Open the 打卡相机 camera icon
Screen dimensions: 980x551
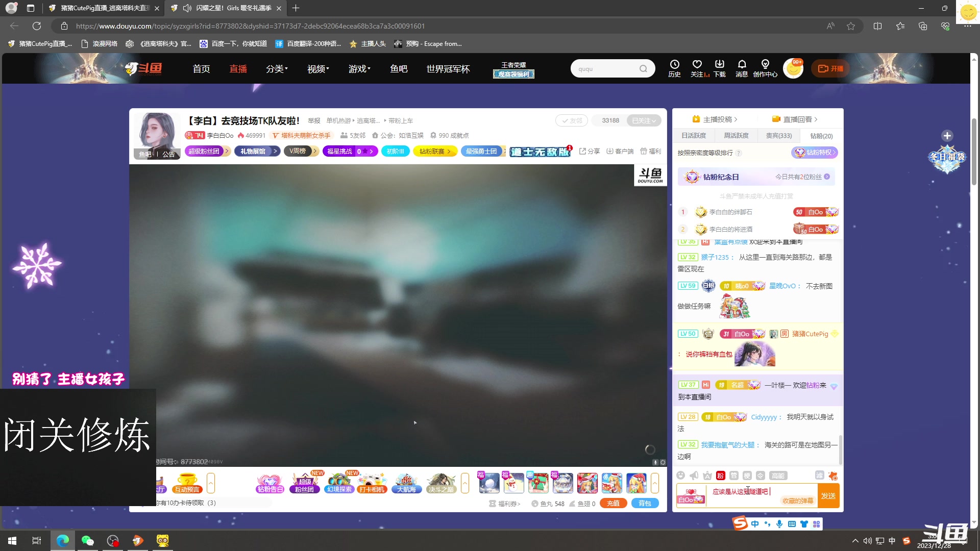click(x=372, y=483)
